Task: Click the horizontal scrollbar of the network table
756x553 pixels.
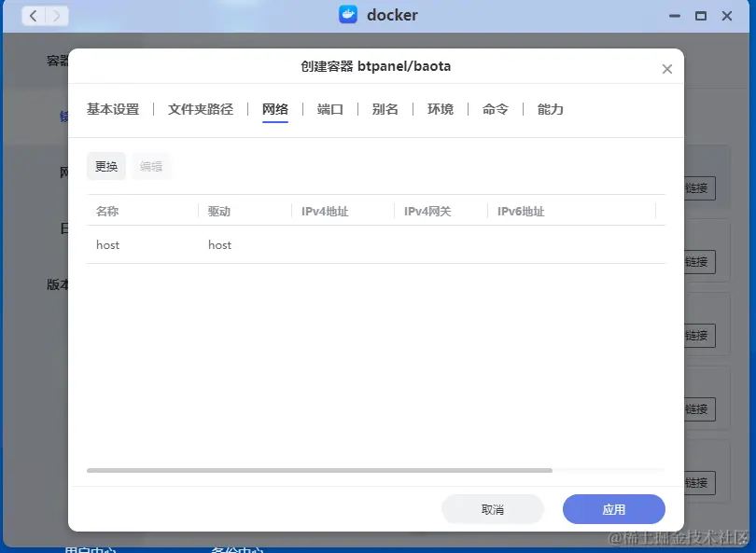Action: point(319,470)
